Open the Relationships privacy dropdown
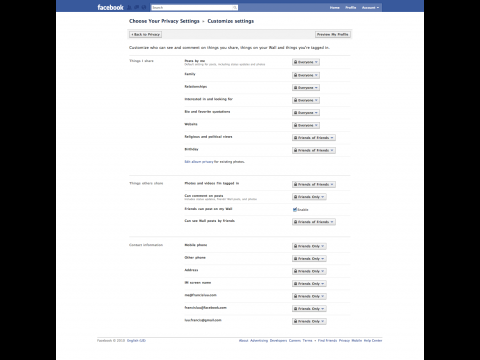The height and width of the screenshot is (360, 480). click(x=306, y=88)
